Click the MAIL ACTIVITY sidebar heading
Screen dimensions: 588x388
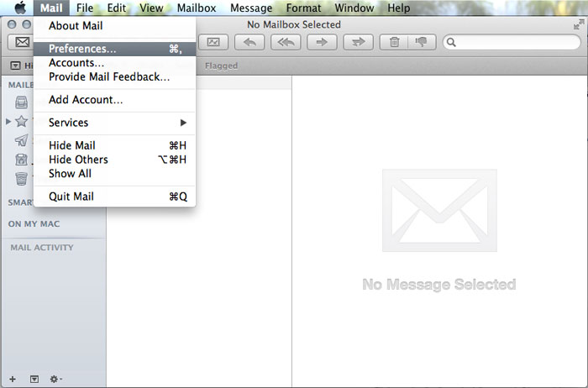(42, 248)
